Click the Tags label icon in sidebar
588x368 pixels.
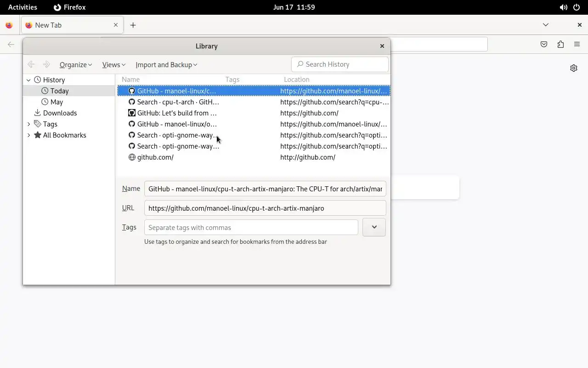click(38, 124)
